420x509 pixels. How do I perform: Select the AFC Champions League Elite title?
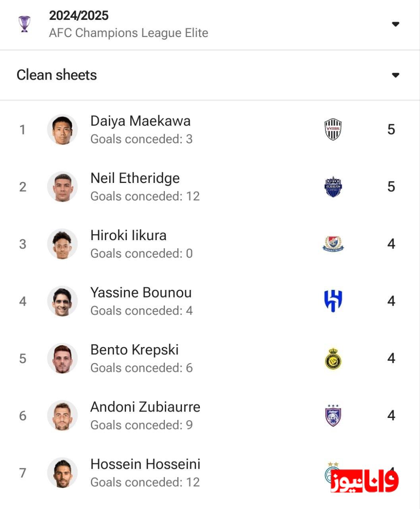pos(128,33)
